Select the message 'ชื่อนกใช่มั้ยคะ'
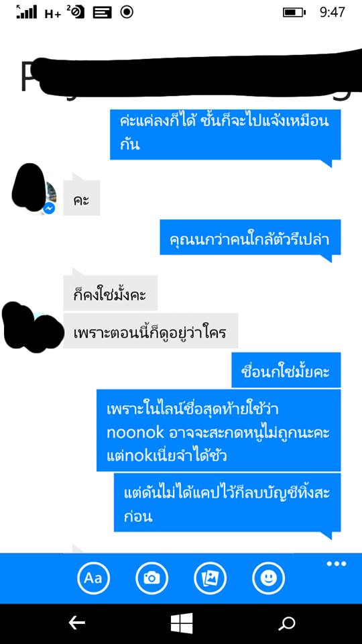The height and width of the screenshot is (644, 362). pos(286,370)
